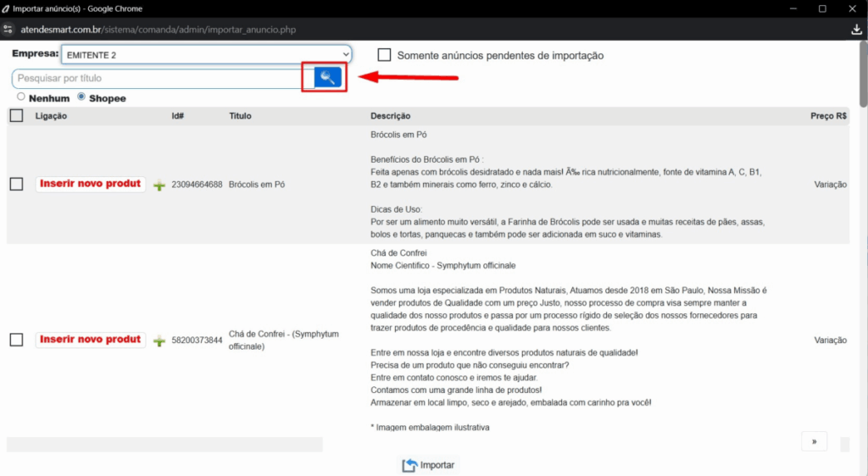Click green plus icon for Chá de Confrei
The width and height of the screenshot is (868, 476).
(159, 340)
